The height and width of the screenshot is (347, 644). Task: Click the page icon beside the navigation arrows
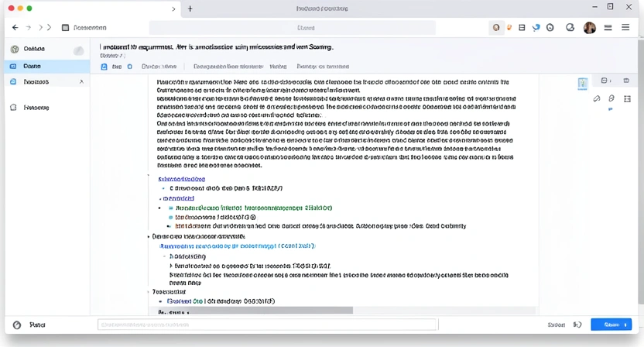click(x=65, y=28)
